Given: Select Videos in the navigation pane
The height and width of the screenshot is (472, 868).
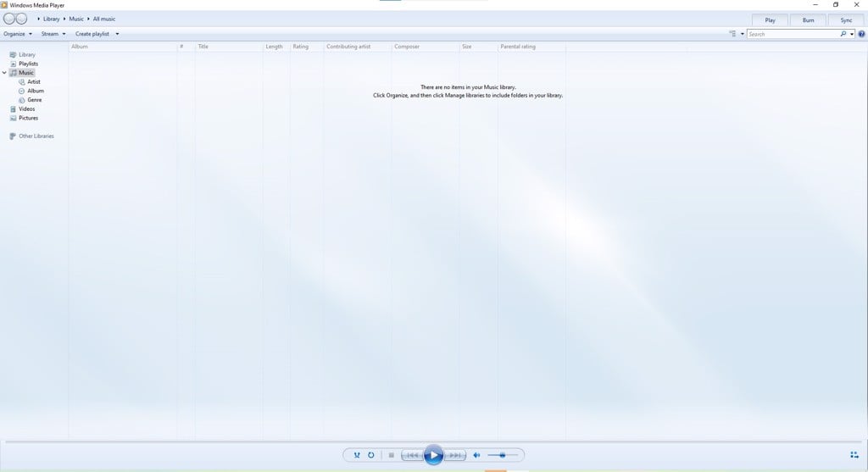Looking at the screenshot, I should 27,108.
